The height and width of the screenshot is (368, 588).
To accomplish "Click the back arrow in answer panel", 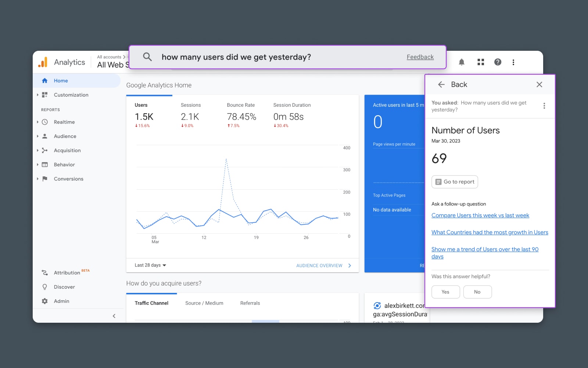I will coord(441,85).
